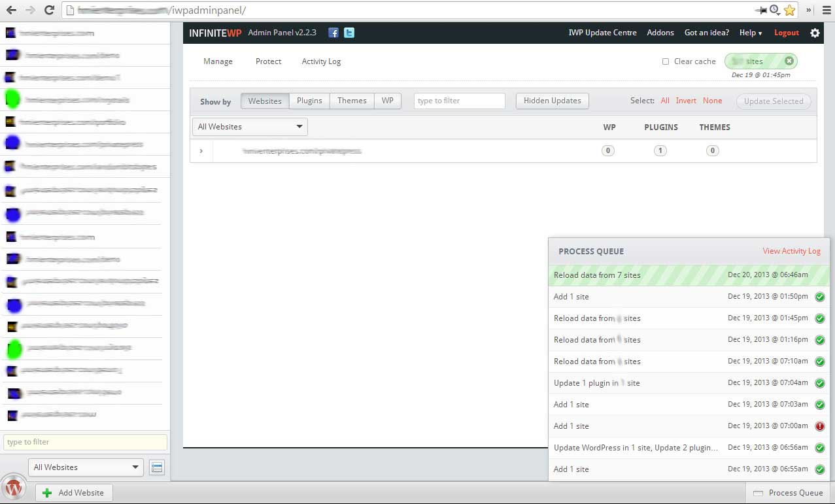Select All updates link

665,101
